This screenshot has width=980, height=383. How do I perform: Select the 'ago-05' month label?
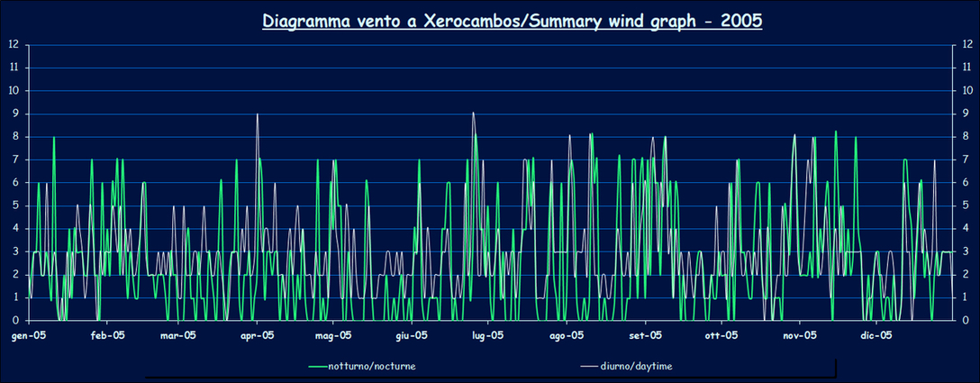pyautogui.click(x=566, y=335)
